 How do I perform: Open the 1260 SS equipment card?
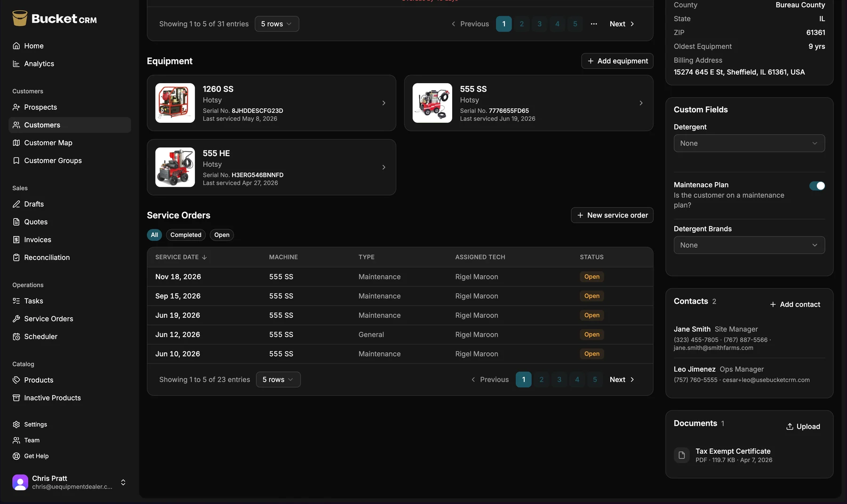272,103
